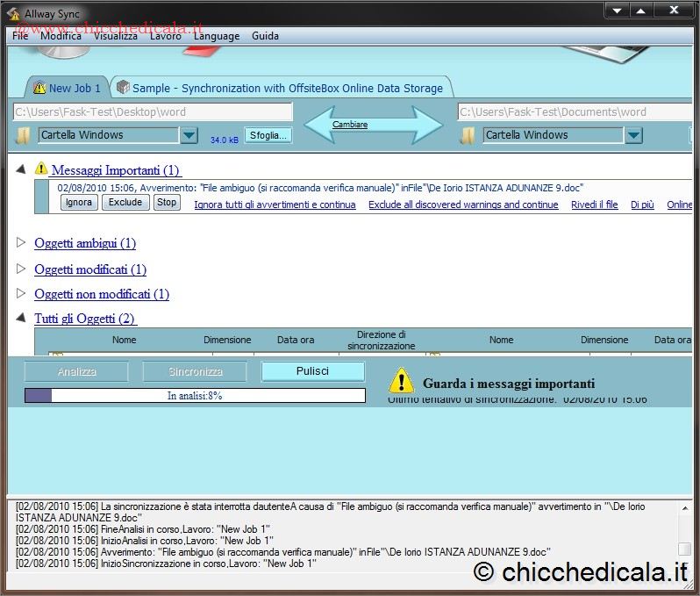Viewport: 700px width, 596px height.
Task: Click the In analisi progress bar
Action: 195,396
